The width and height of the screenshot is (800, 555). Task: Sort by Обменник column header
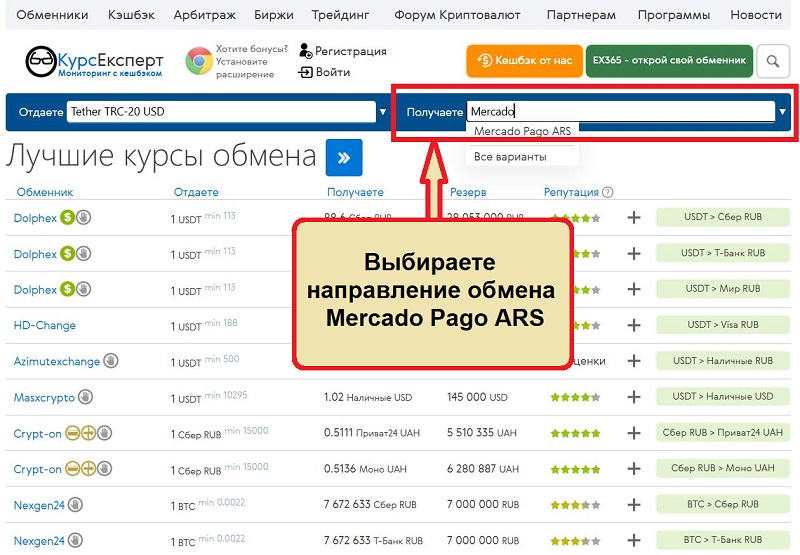coord(45,192)
